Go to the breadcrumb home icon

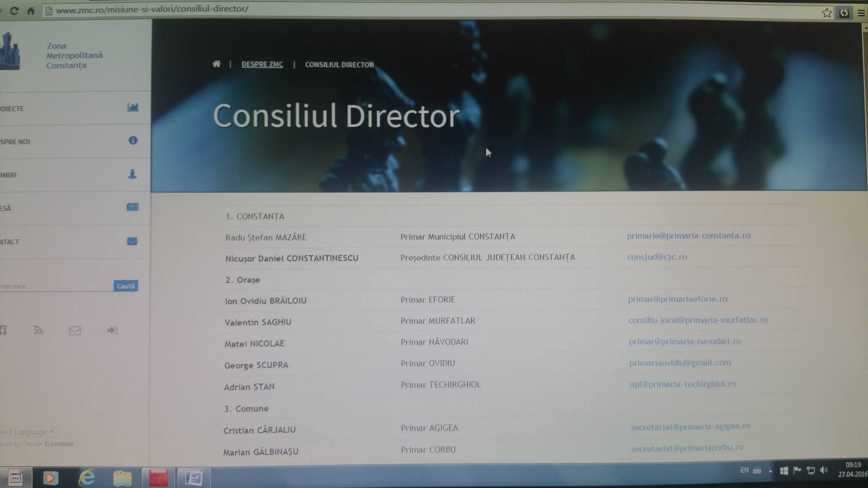pyautogui.click(x=216, y=64)
